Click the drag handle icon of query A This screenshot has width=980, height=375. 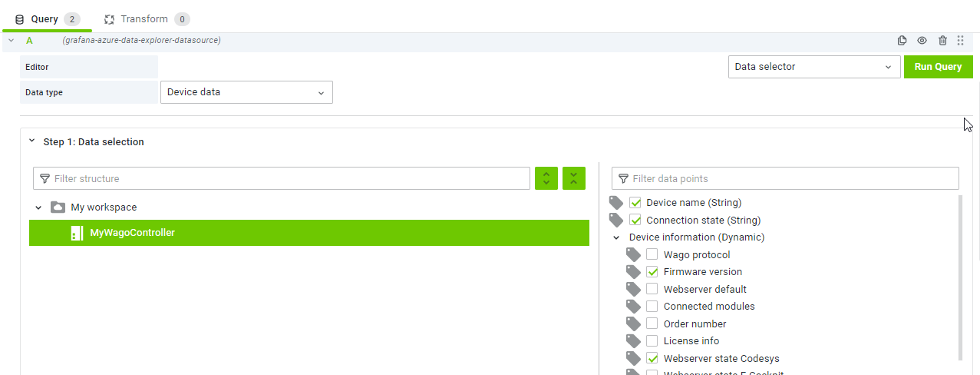961,41
